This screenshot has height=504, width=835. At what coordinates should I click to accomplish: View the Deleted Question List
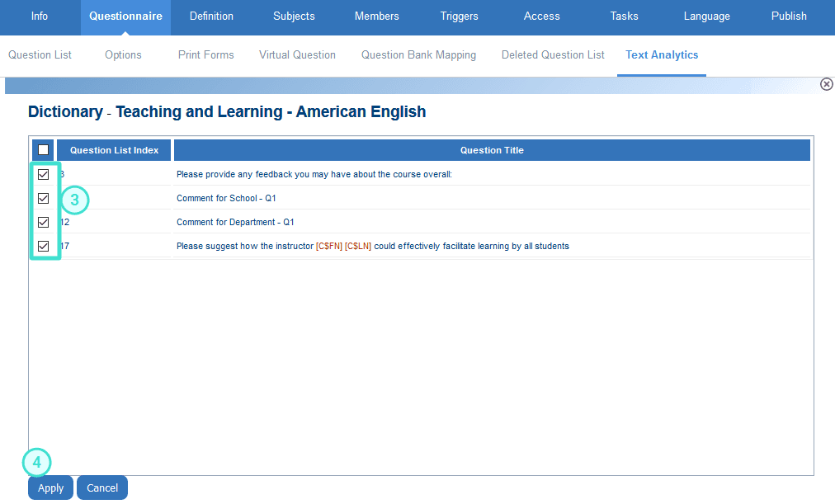coord(552,54)
